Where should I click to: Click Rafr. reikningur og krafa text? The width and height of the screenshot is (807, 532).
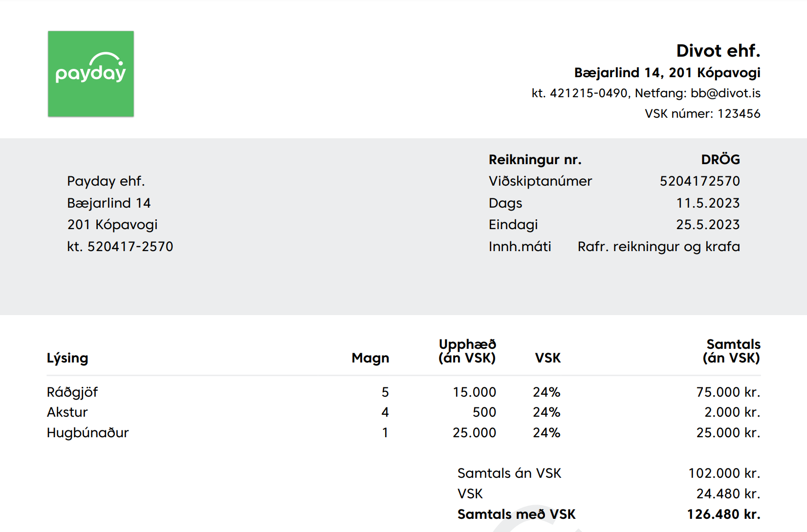click(658, 247)
